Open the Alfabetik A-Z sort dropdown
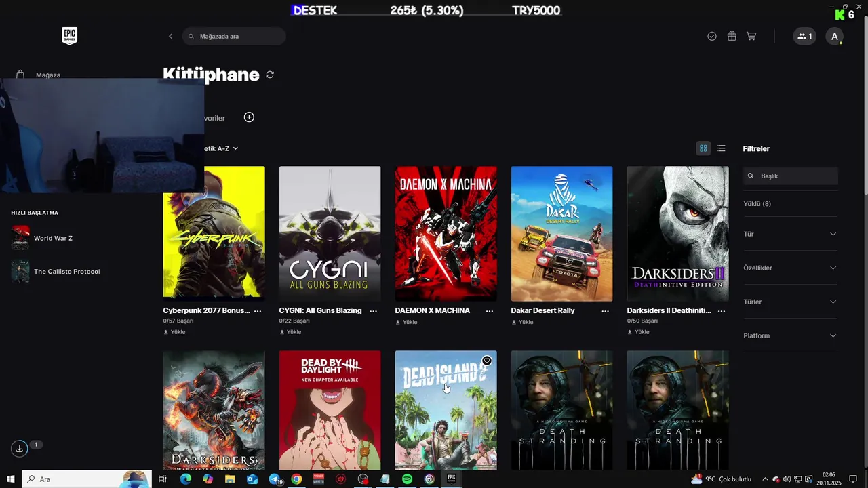868x488 pixels. point(220,148)
